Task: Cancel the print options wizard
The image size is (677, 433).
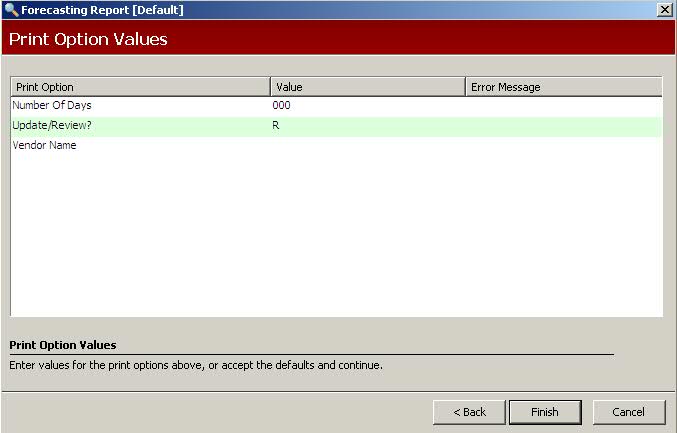Action: (628, 412)
